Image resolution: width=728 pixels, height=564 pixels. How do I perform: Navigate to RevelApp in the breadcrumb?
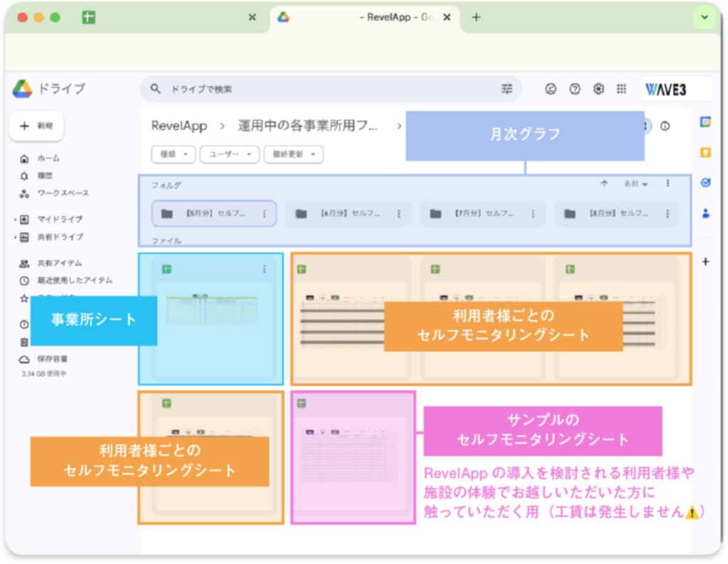pos(179,126)
